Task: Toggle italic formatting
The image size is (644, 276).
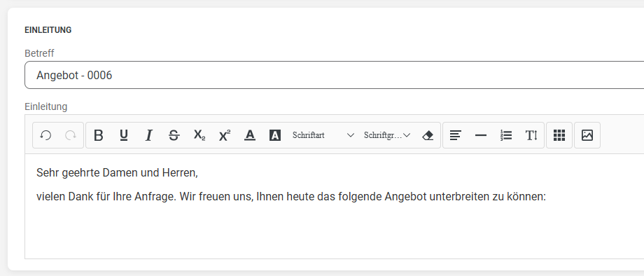Action: (x=148, y=135)
